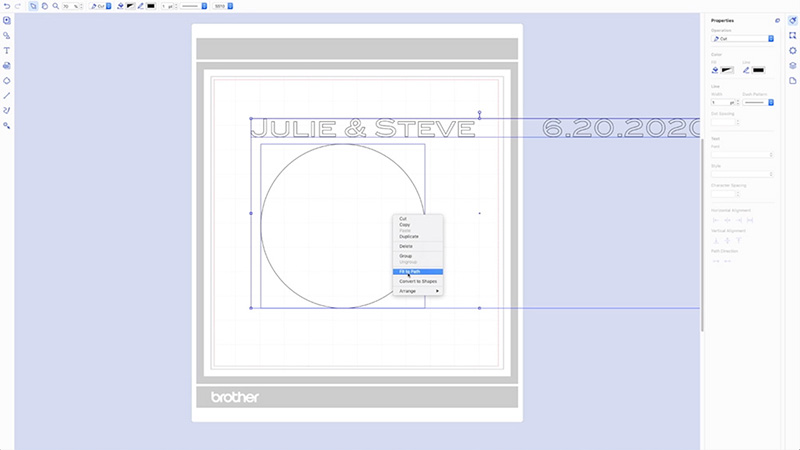This screenshot has width=800, height=450.
Task: Open the document page panel icon
Action: click(793, 80)
